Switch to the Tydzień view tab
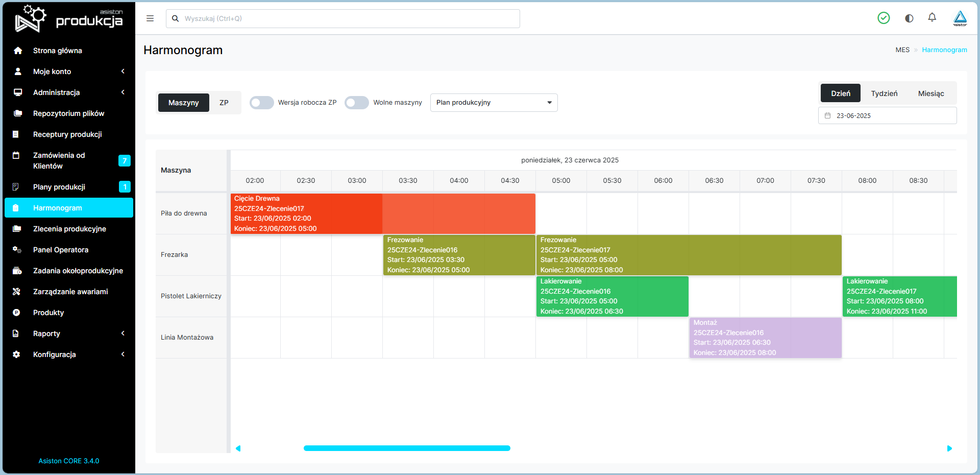The image size is (980, 475). 884,93
